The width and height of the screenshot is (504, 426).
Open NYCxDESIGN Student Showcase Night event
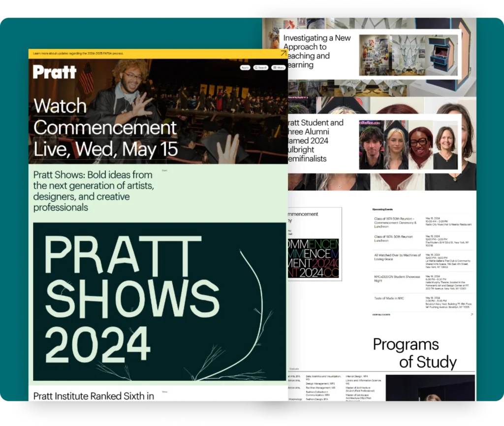(397, 279)
